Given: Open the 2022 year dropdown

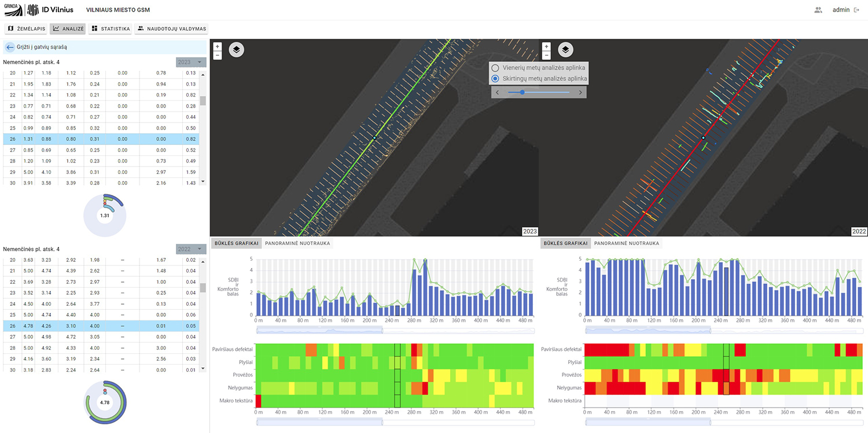Looking at the screenshot, I should click(x=191, y=249).
